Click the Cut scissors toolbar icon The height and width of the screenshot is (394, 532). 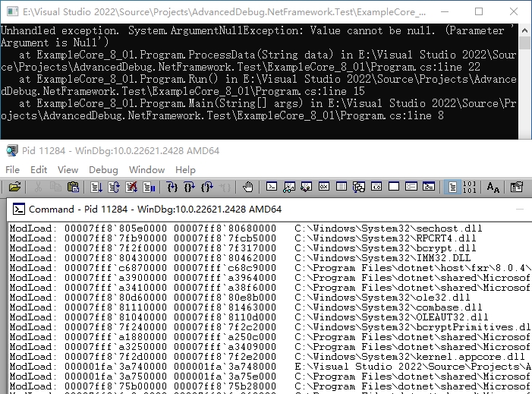[38, 187]
